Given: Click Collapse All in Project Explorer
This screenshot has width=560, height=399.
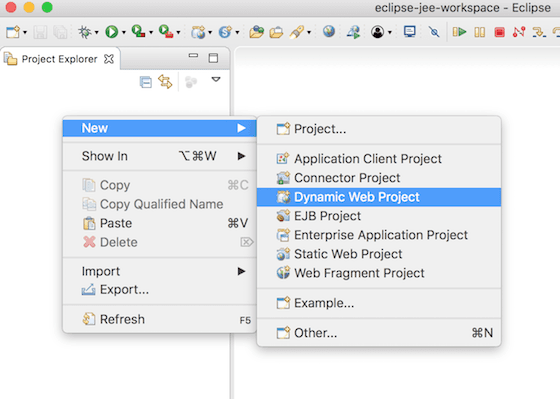Looking at the screenshot, I should pyautogui.click(x=146, y=82).
